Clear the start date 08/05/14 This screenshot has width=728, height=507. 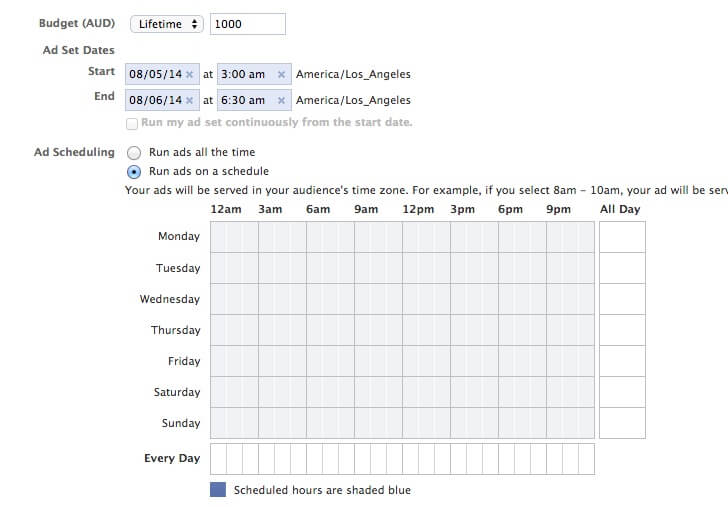pyautogui.click(x=189, y=75)
